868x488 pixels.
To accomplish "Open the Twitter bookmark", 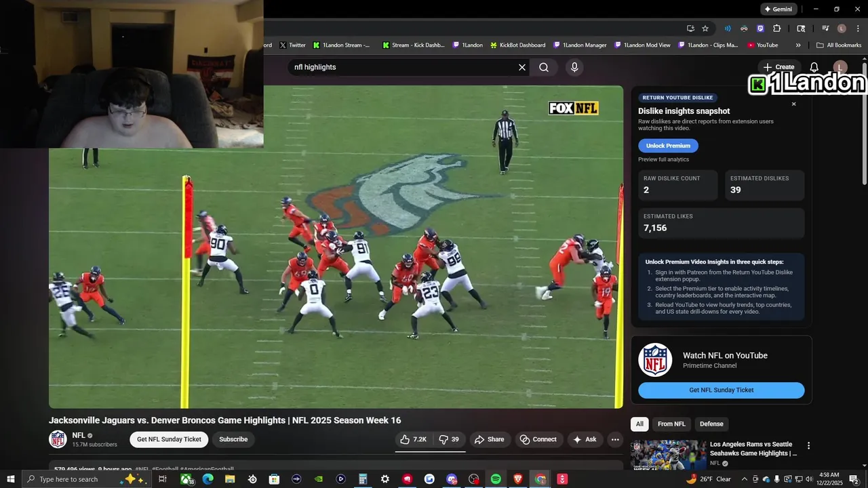I will [x=292, y=45].
